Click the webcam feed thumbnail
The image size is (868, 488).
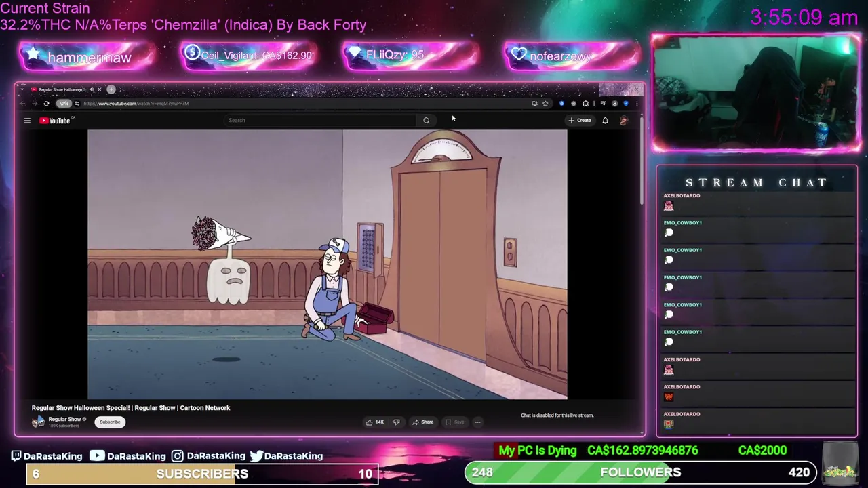[x=756, y=93]
